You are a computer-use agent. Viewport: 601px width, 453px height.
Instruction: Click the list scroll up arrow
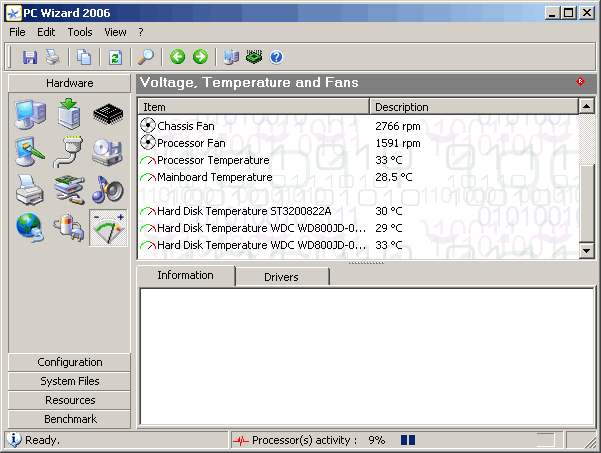(586, 106)
